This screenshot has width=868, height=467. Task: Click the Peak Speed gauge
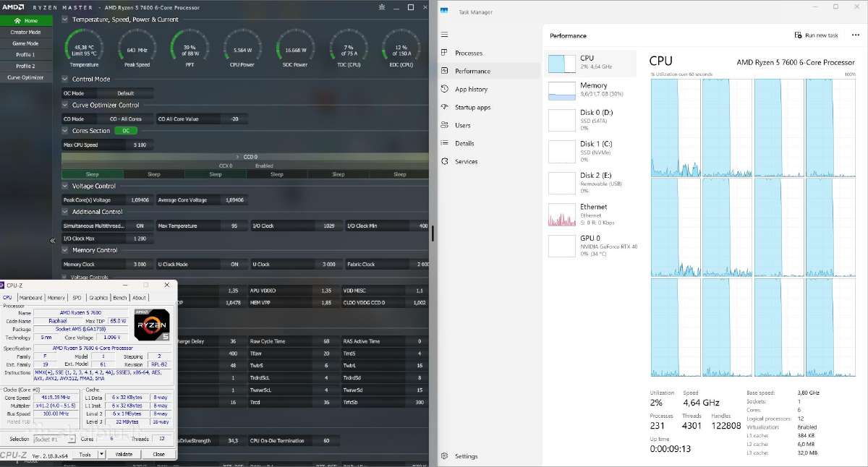click(137, 48)
